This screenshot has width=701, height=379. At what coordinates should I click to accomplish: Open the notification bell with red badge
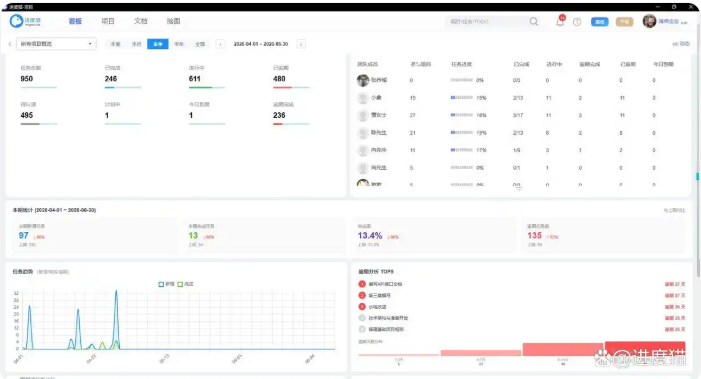[x=560, y=21]
